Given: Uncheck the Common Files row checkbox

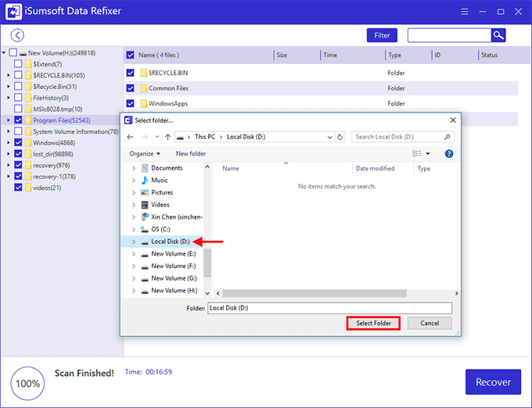Looking at the screenshot, I should tap(130, 88).
